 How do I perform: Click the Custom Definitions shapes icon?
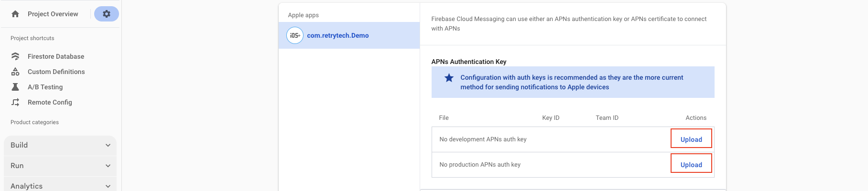click(15, 72)
